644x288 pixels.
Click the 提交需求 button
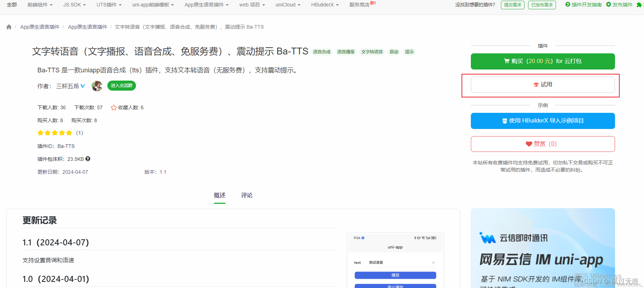[513, 5]
